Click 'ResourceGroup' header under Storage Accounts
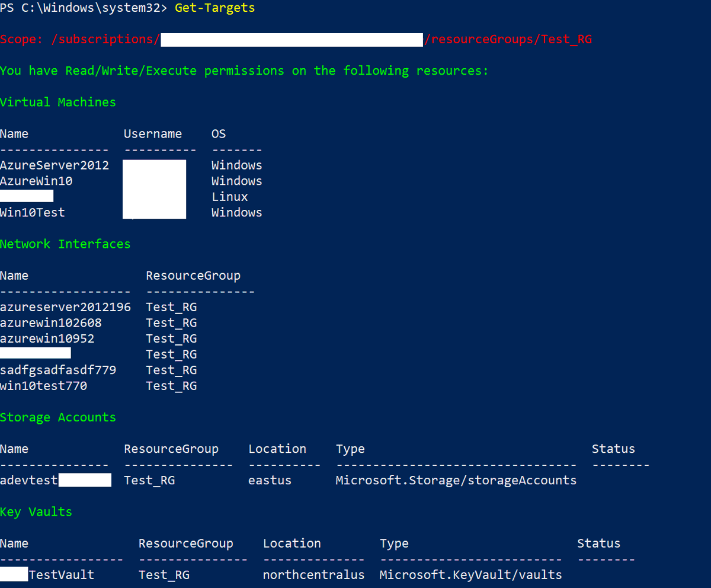Viewport: 711px width, 588px height. pos(171,449)
